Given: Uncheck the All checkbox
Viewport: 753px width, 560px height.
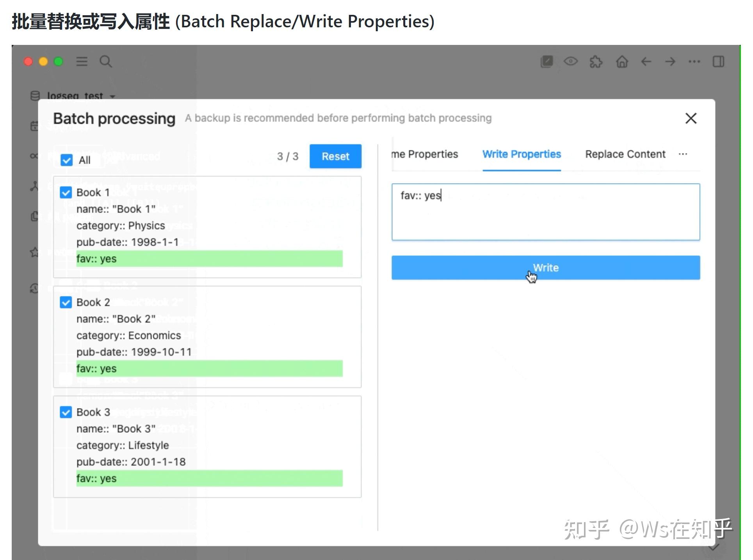Looking at the screenshot, I should tap(67, 160).
